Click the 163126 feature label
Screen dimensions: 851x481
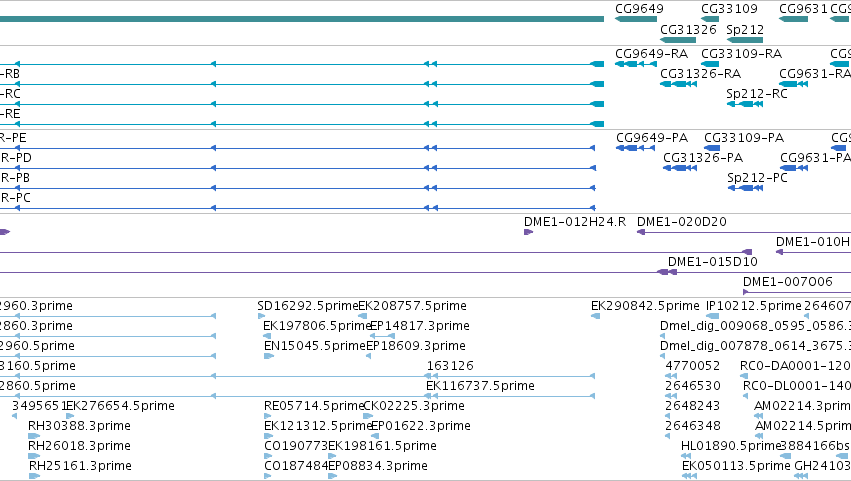(x=450, y=366)
